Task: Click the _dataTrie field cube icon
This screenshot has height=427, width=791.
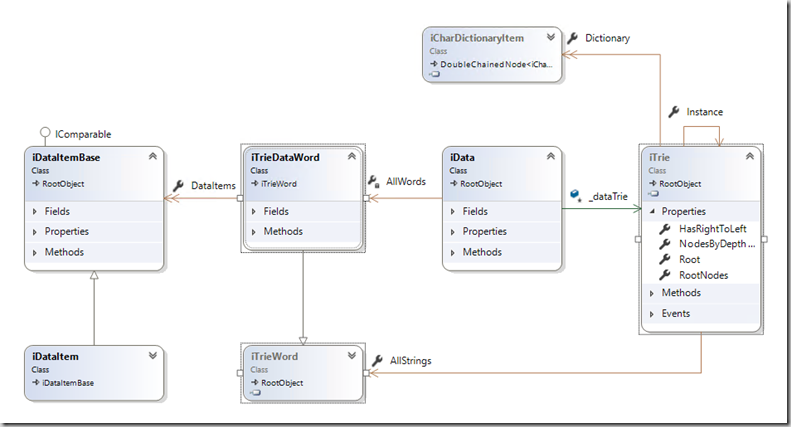Action: point(576,196)
